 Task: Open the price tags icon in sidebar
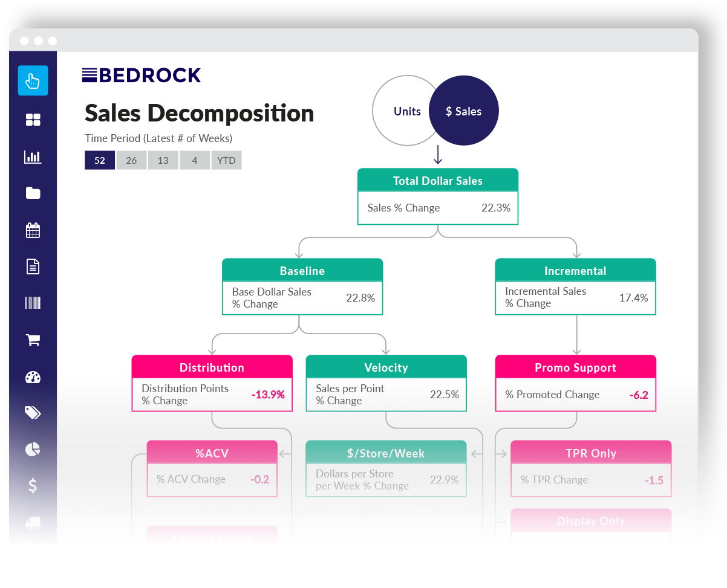coord(33,413)
